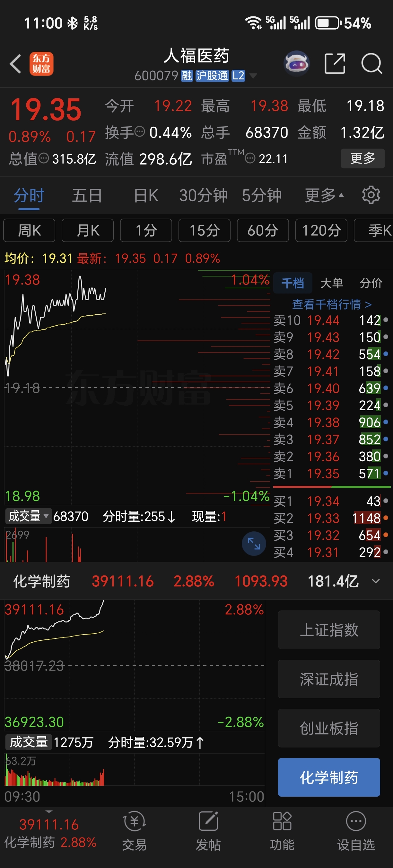Open the search magnifier icon
Screen dimensions: 393x868
[x=372, y=63]
